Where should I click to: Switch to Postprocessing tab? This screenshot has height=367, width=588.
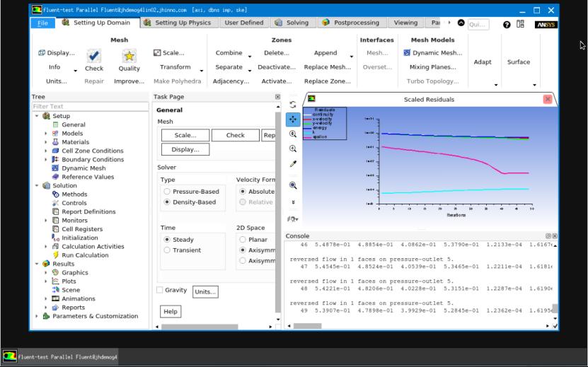351,23
